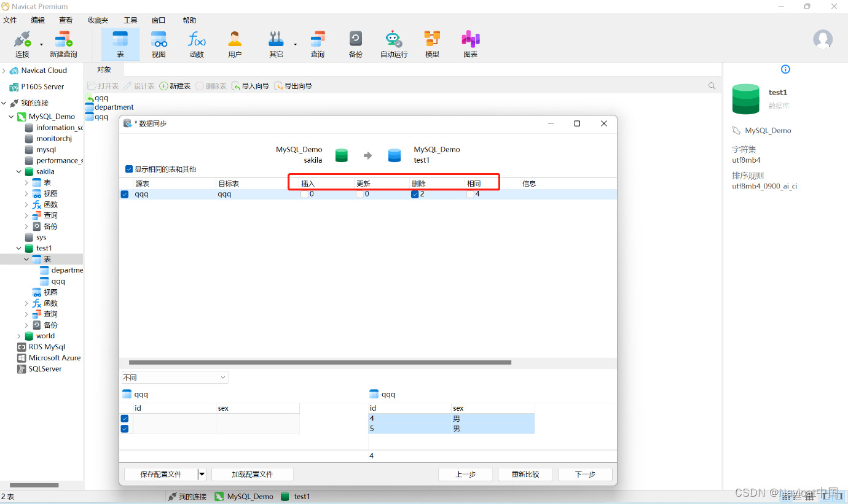Expand the world database node
This screenshot has height=504, width=848.
19,336
